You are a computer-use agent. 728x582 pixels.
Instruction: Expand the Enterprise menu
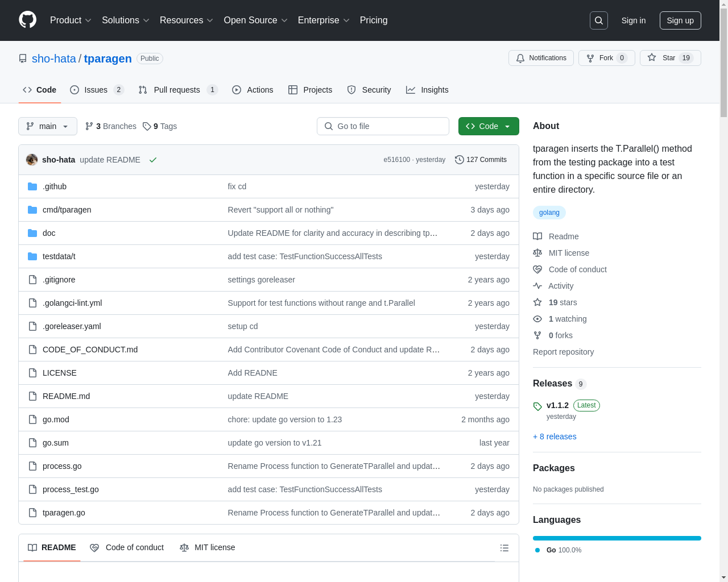pos(324,20)
